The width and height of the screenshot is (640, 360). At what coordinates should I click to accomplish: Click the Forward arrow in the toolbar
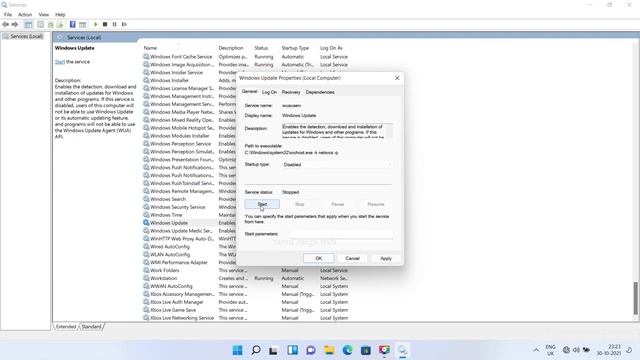click(x=15, y=24)
